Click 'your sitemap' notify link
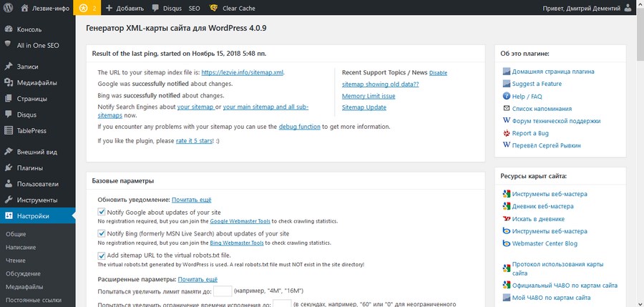Screen dimensions: 644x307 point(195,107)
